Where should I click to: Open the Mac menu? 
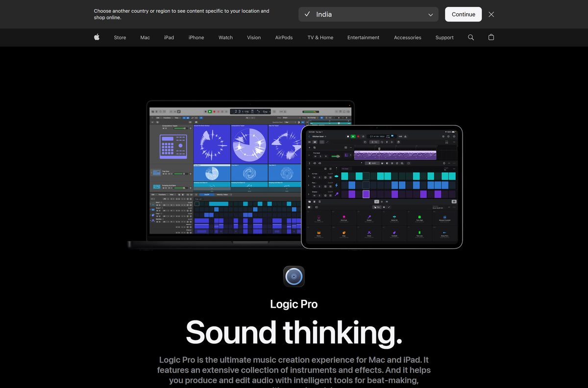pyautogui.click(x=145, y=37)
